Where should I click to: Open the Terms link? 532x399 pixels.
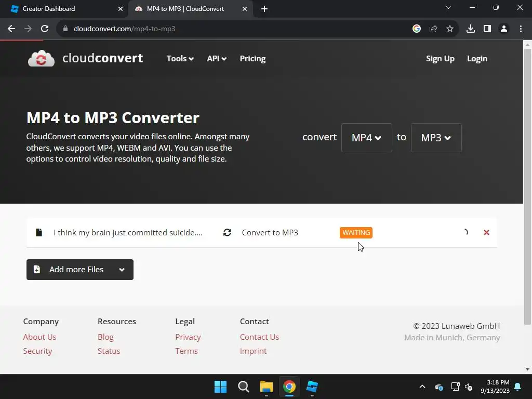click(187, 351)
